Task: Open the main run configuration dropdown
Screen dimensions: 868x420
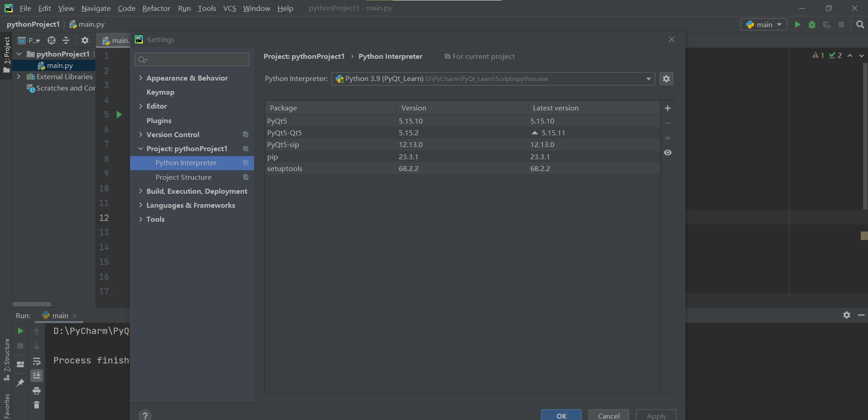Action: (764, 24)
